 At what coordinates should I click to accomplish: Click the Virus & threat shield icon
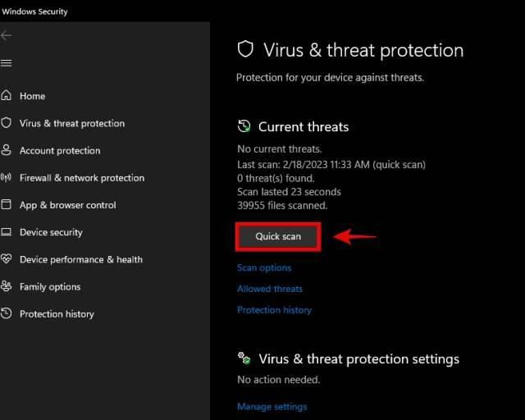pyautogui.click(x=7, y=123)
